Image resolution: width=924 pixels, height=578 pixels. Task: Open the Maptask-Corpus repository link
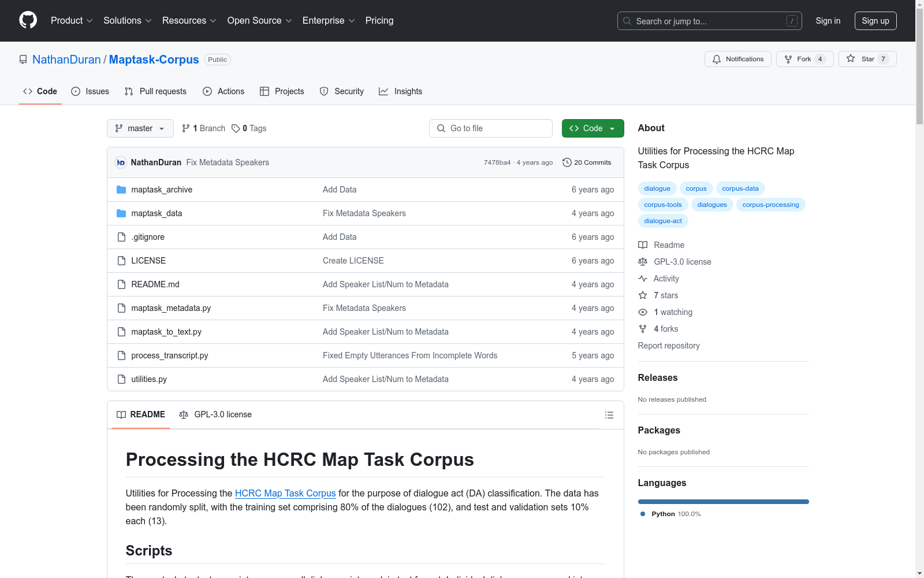tap(154, 60)
